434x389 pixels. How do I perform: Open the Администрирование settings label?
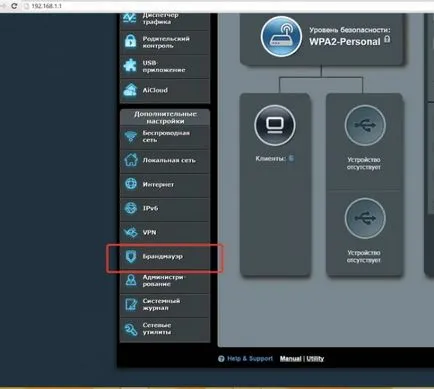coord(163,281)
